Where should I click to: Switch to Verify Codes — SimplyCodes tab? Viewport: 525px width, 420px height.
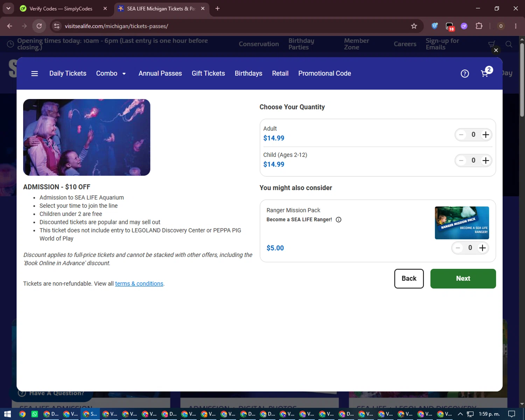(61, 8)
